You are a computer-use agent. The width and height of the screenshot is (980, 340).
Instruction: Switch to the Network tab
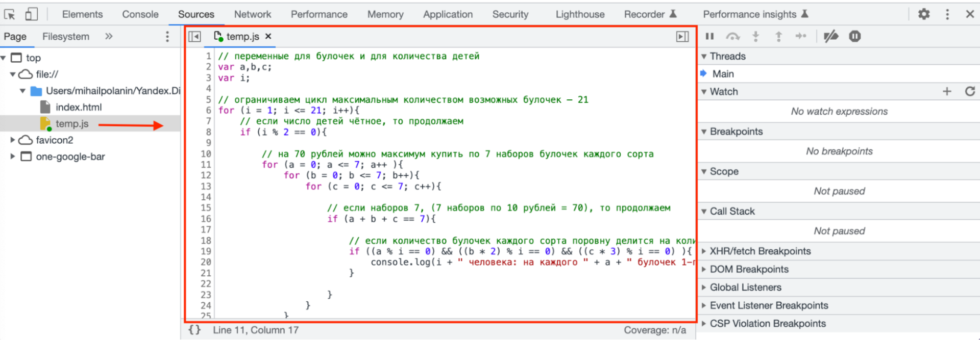[x=252, y=14]
